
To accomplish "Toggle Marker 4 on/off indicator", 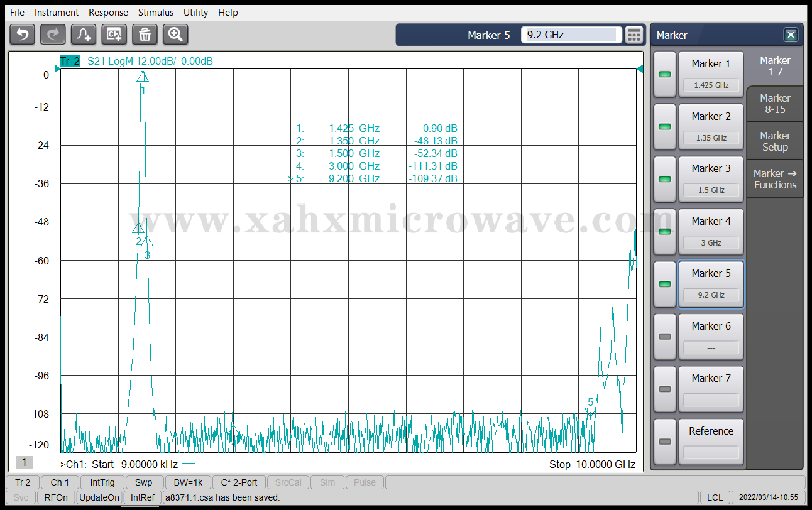I will tap(664, 232).
